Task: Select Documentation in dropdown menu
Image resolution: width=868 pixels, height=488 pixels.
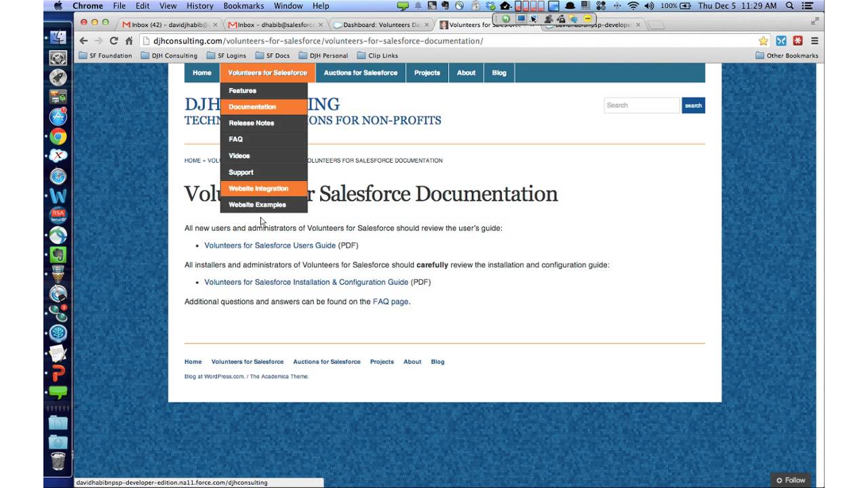Action: [x=264, y=106]
